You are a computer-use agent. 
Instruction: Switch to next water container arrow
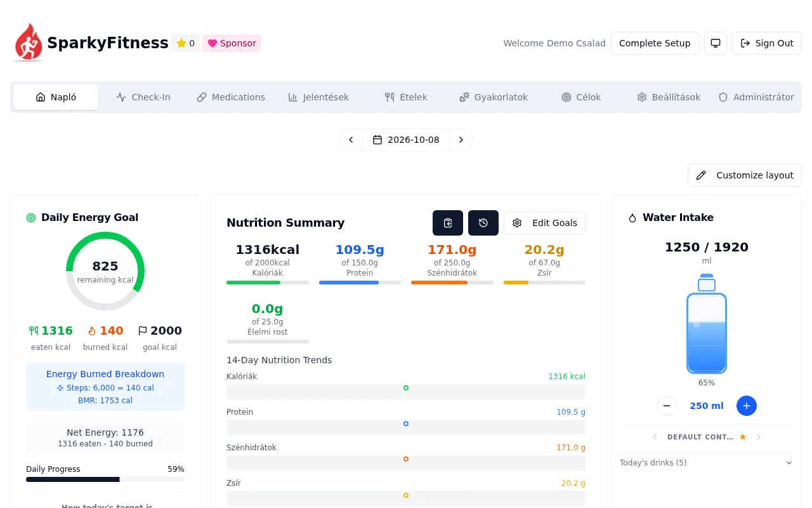pos(759,437)
